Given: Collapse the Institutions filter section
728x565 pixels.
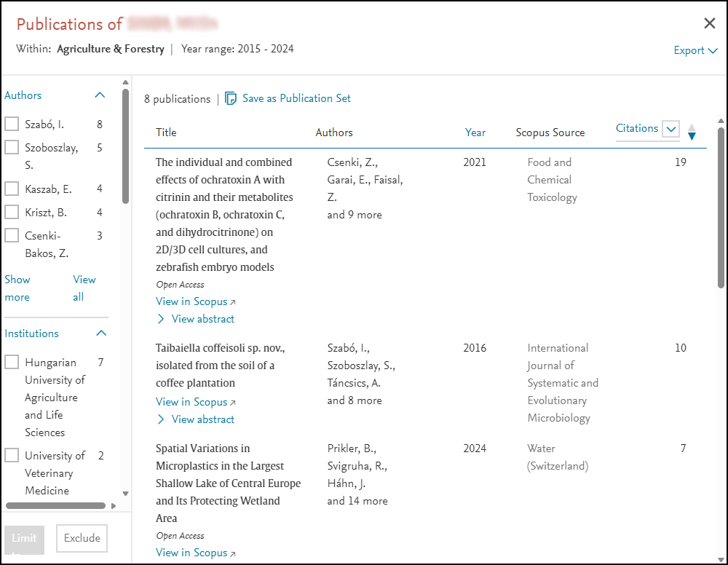Looking at the screenshot, I should 101,333.
